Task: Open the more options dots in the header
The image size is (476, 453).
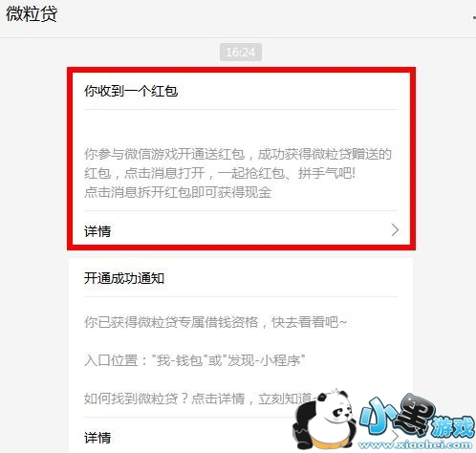Action: [474, 17]
